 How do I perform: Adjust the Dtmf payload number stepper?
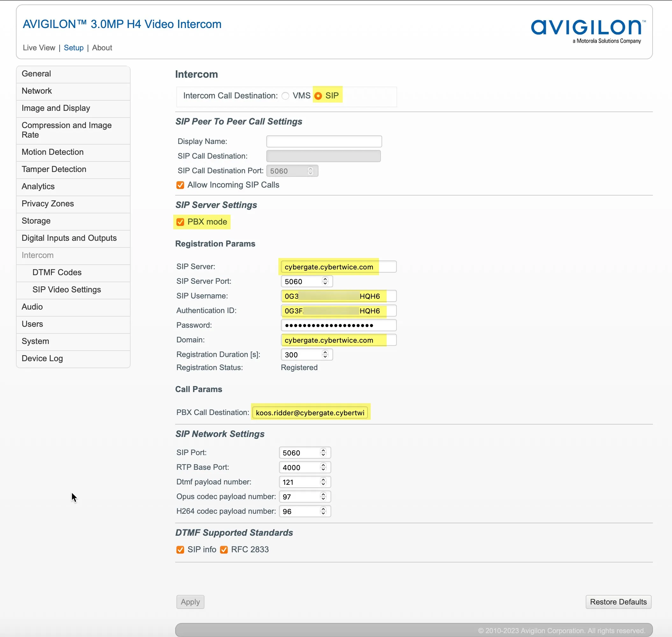point(323,482)
